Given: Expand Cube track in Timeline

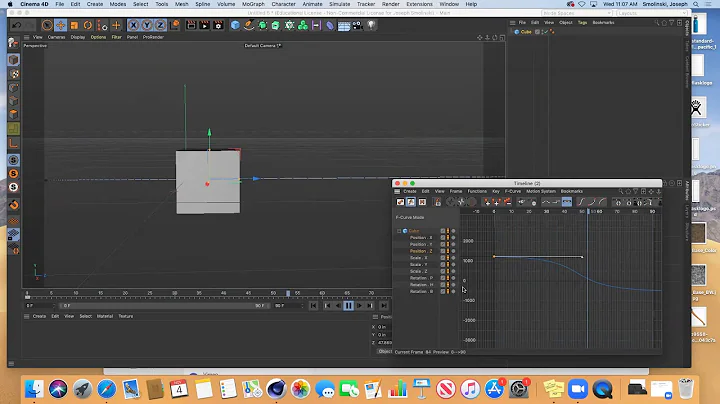Looking at the screenshot, I should pyautogui.click(x=399, y=231).
